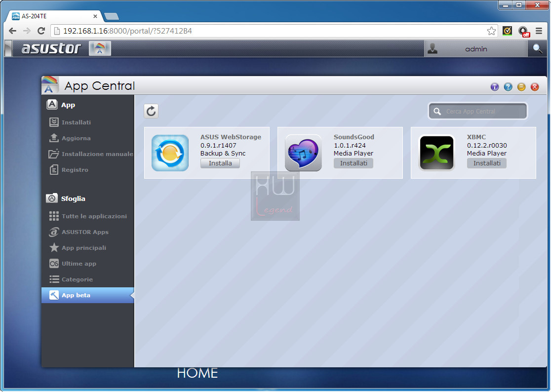Close App Central with red X icon
551x392 pixels.
(x=535, y=87)
